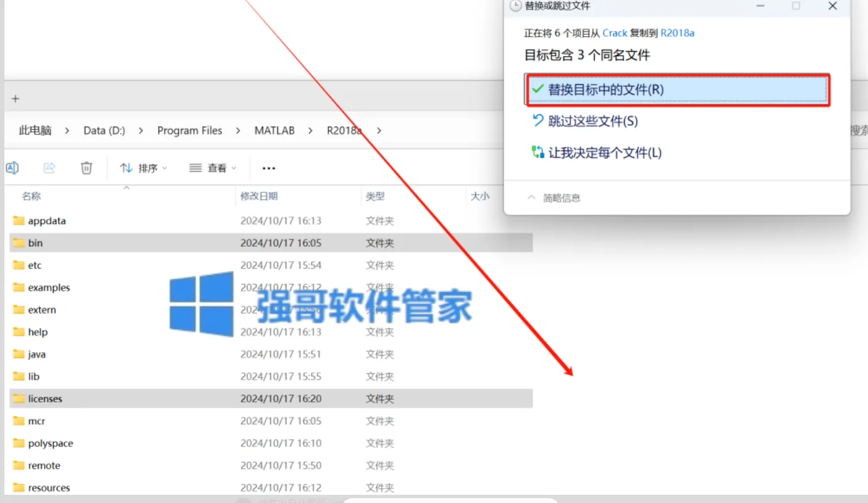Click the Rename icon in Explorer toolbar
This screenshot has width=868, height=503.
point(12,167)
